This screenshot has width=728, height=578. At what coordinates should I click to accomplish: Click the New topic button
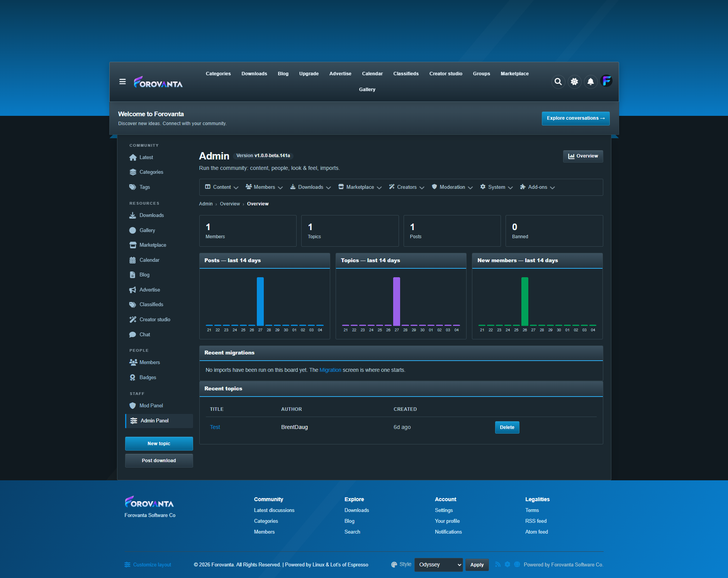(x=159, y=444)
